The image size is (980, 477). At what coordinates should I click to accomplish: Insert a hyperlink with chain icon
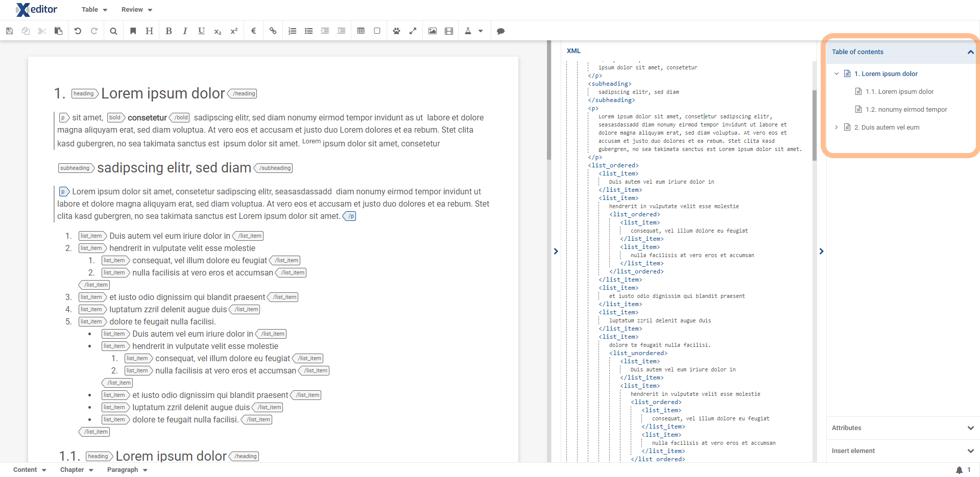pyautogui.click(x=273, y=31)
